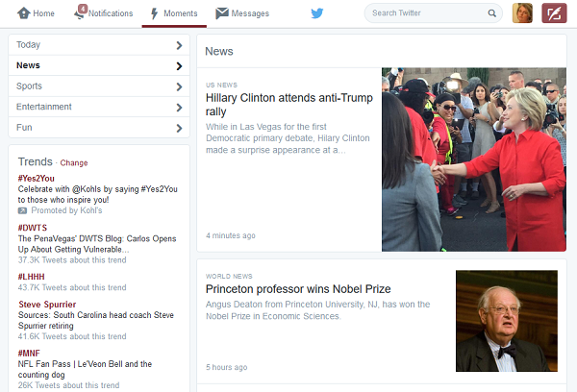This screenshot has height=392, width=577.
Task: Click the Home house icon
Action: tap(23, 13)
